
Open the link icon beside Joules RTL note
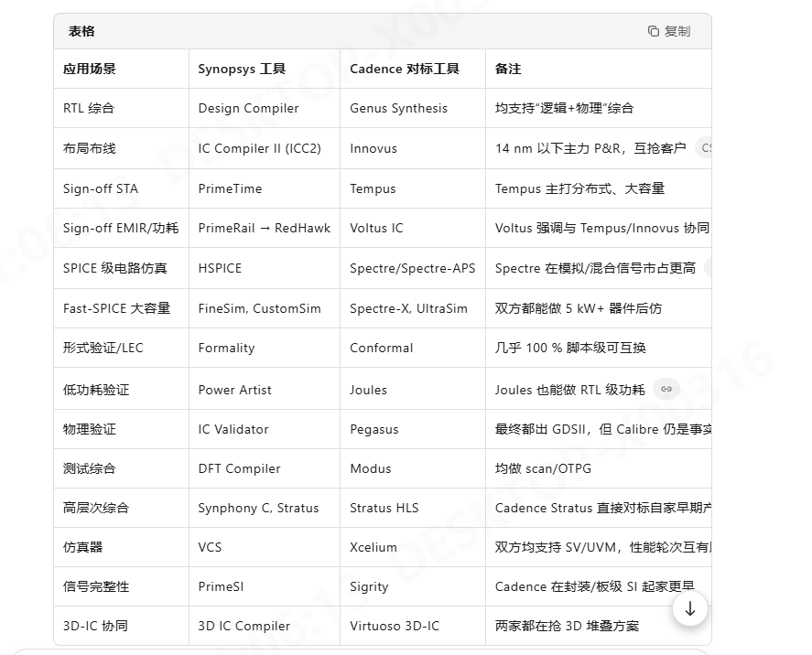pos(666,389)
